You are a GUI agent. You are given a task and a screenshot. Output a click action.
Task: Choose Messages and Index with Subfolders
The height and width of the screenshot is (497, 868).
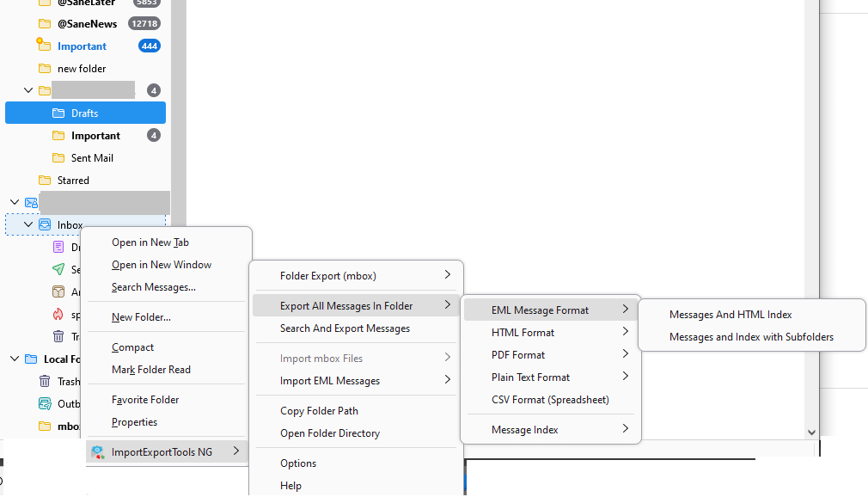tap(752, 337)
